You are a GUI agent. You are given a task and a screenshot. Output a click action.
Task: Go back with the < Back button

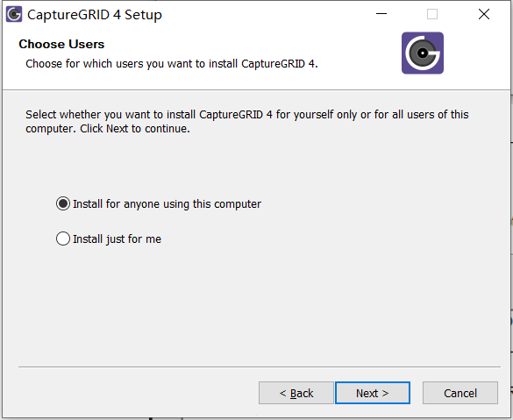coord(296,393)
